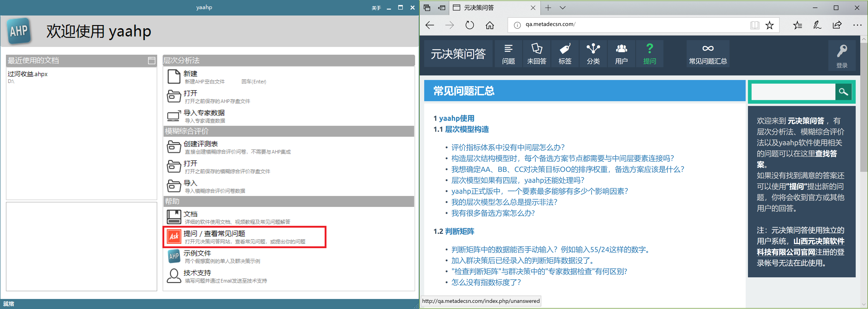Viewport: 868px width, 309px height.
Task: Click the site search input field
Action: 793,92
